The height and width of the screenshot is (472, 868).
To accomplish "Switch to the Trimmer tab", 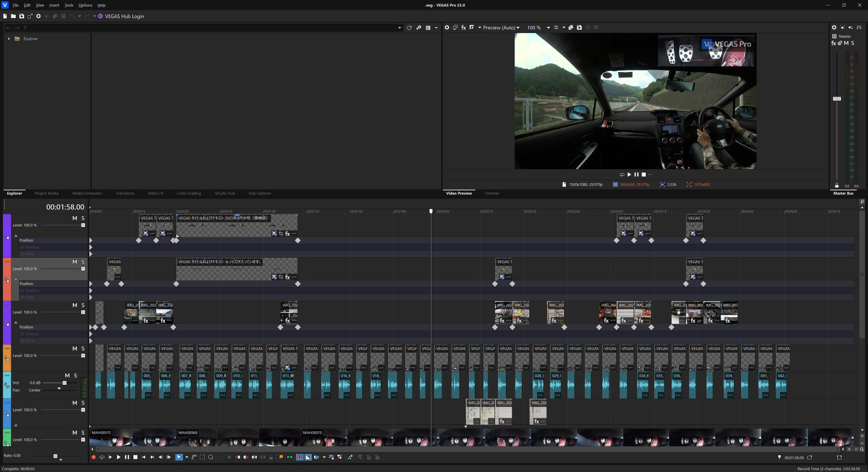I will click(492, 194).
